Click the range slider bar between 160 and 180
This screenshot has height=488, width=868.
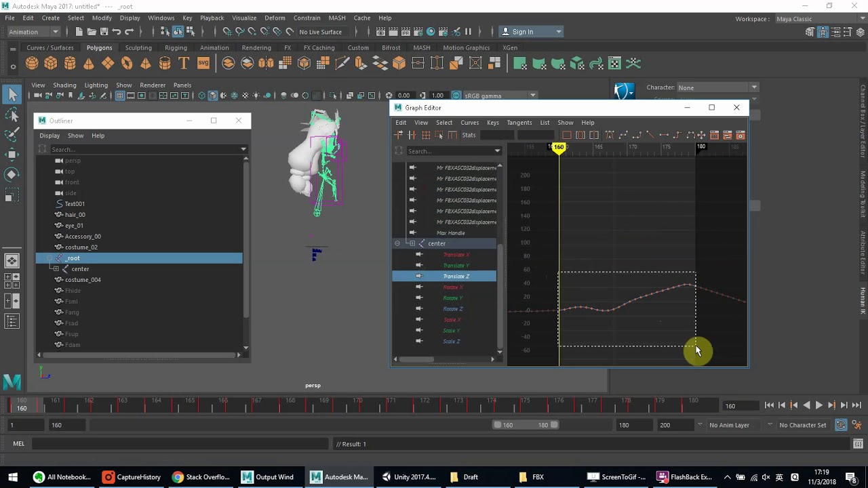click(526, 425)
